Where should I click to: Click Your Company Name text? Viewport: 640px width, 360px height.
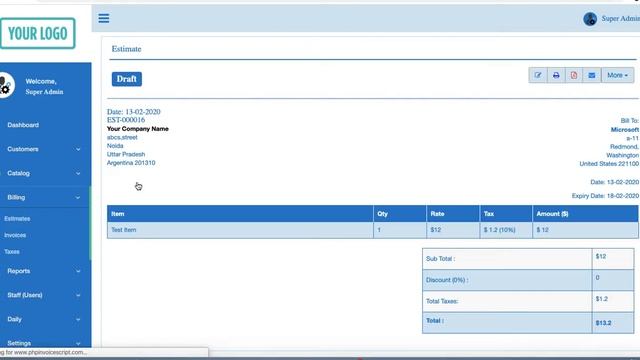[x=138, y=129]
